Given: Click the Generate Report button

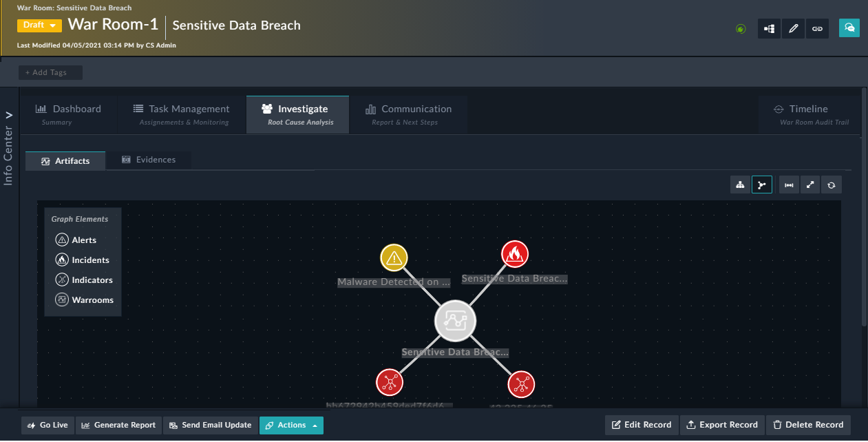Looking at the screenshot, I should click(x=118, y=425).
